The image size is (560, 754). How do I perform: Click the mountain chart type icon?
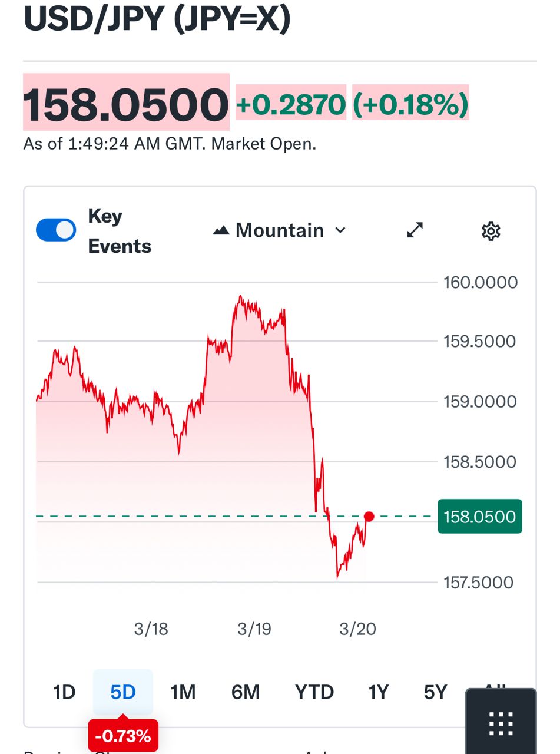pyautogui.click(x=221, y=230)
